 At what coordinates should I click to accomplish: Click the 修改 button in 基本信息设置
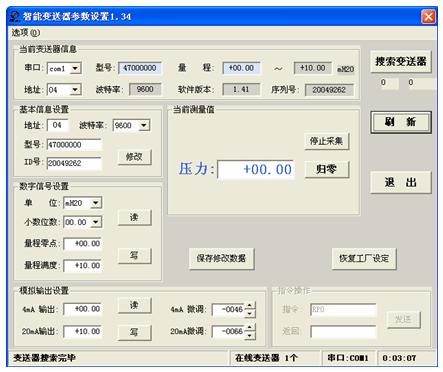135,157
